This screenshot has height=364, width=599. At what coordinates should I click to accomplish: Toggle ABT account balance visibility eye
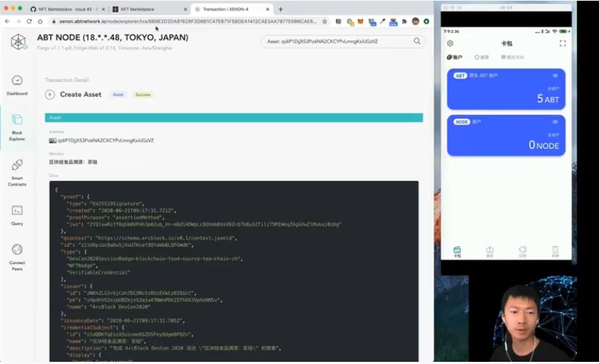pyautogui.click(x=555, y=76)
